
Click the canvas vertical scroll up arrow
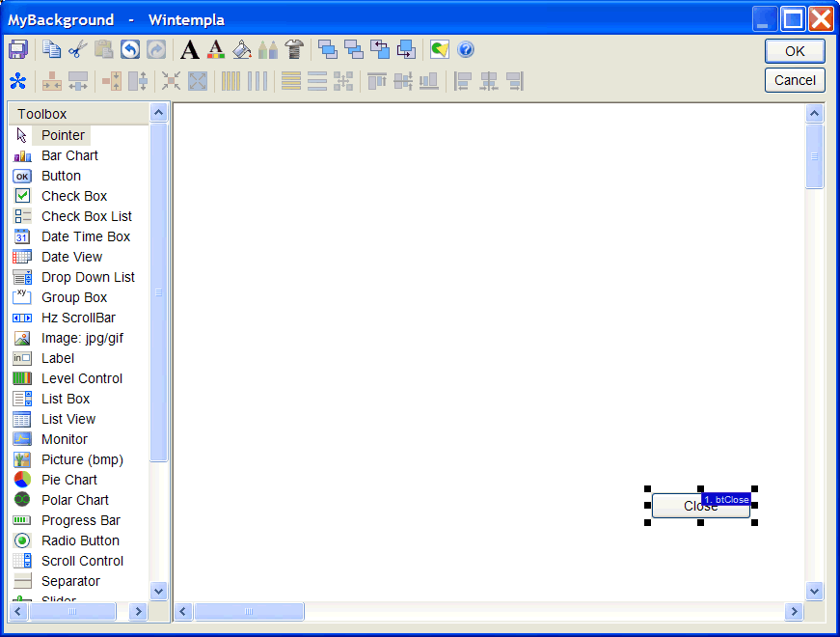(814, 113)
